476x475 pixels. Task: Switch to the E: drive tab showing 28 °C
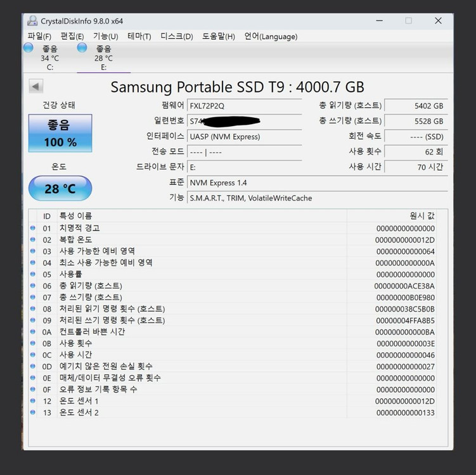(104, 58)
